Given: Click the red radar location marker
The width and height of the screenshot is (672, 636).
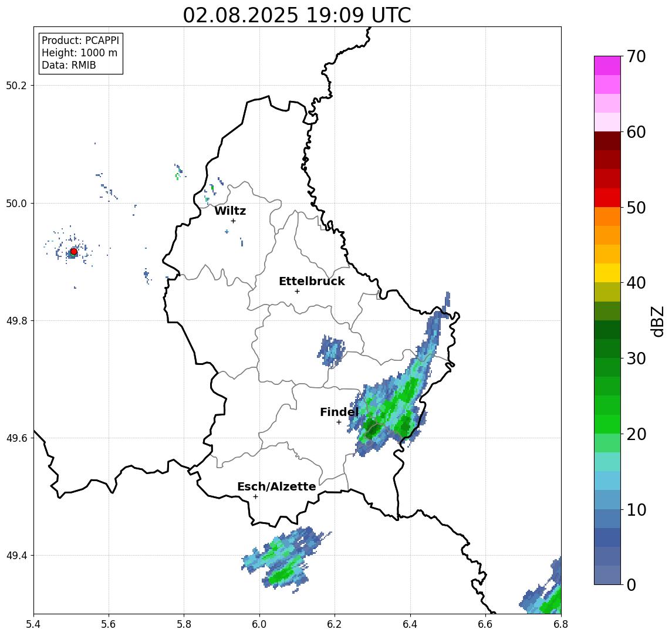Looking at the screenshot, I should click(74, 252).
